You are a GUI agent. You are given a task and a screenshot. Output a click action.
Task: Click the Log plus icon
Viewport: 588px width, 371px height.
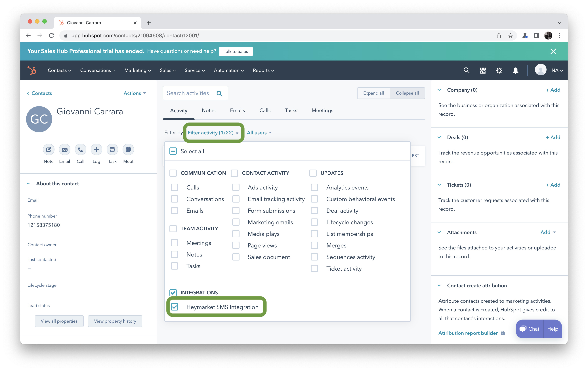[96, 150]
